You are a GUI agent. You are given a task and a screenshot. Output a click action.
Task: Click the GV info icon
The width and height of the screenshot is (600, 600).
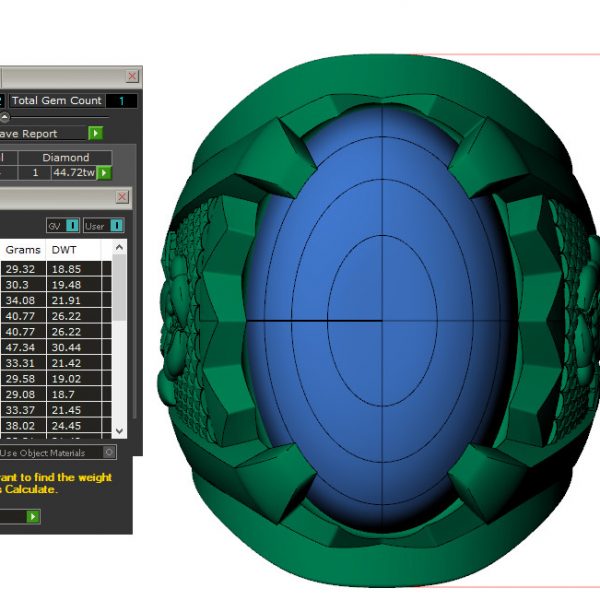[x=72, y=226]
